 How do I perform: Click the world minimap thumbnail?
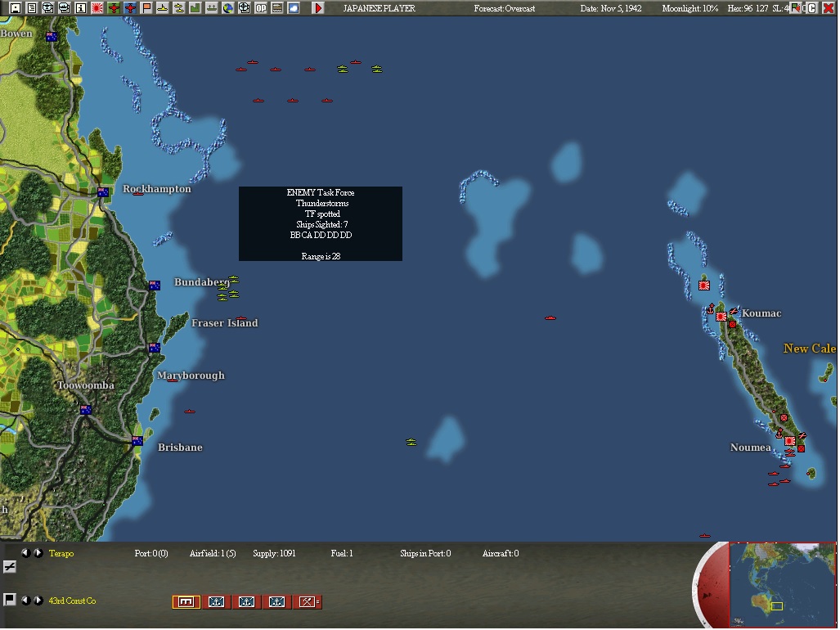point(782,584)
